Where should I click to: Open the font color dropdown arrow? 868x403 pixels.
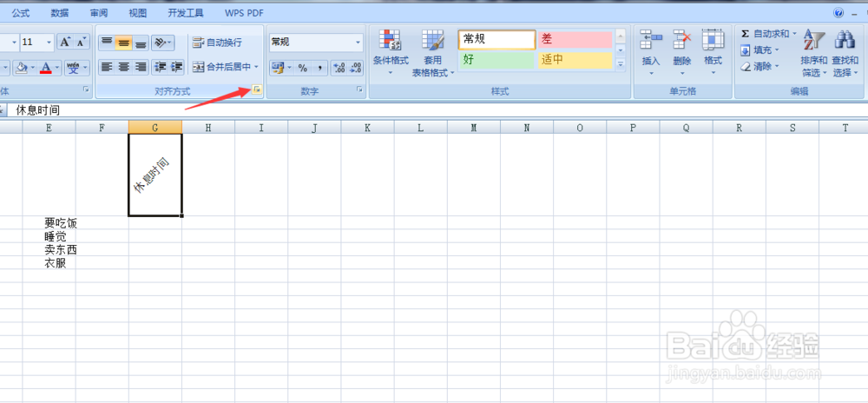pyautogui.click(x=57, y=68)
